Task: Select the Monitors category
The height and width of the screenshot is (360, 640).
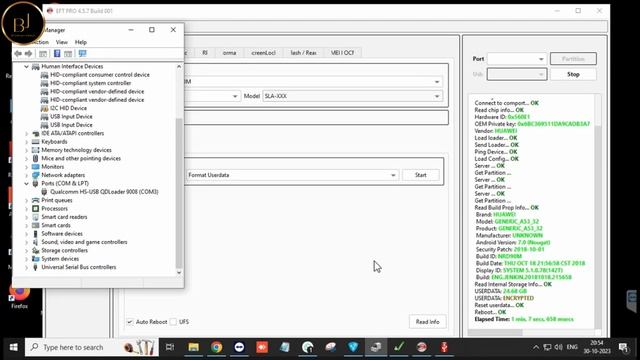Action: point(52,167)
